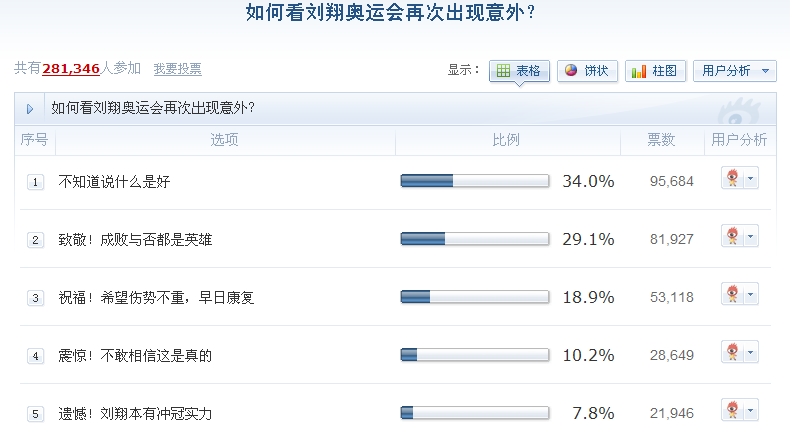Click the 票数 column header
The height and width of the screenshot is (435, 792).
661,140
